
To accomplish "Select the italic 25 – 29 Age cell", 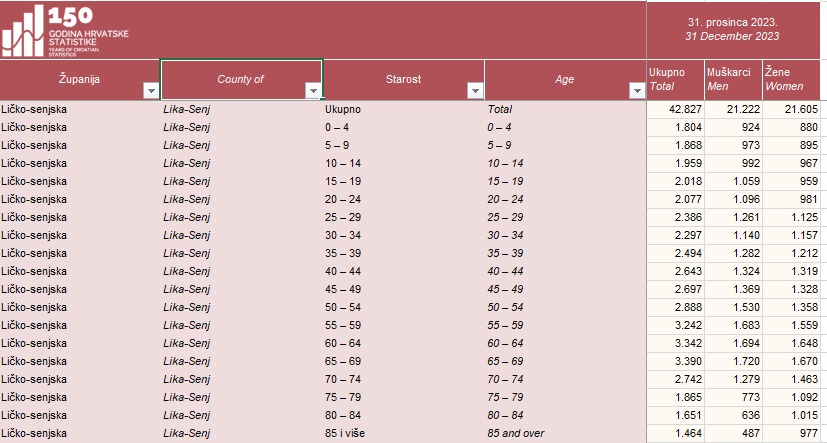I will (x=565, y=217).
